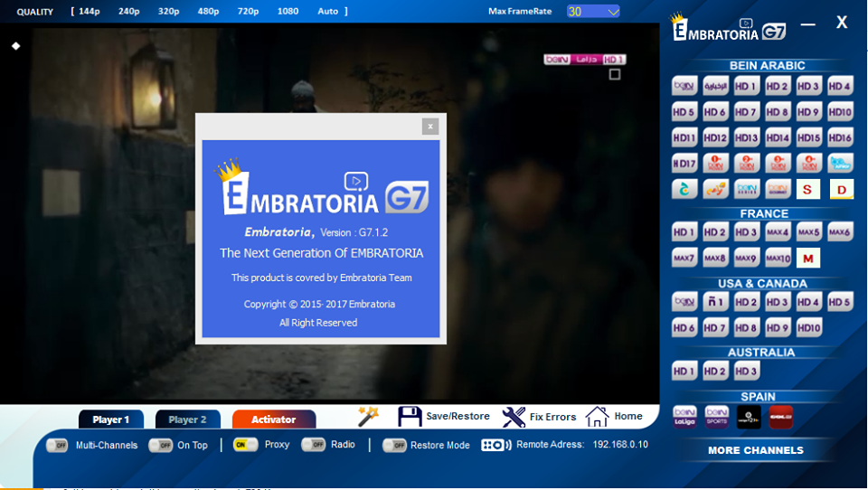The image size is (868, 490).
Task: Open the Arabic news channel in BEIN ARABIC
Action: [715, 86]
